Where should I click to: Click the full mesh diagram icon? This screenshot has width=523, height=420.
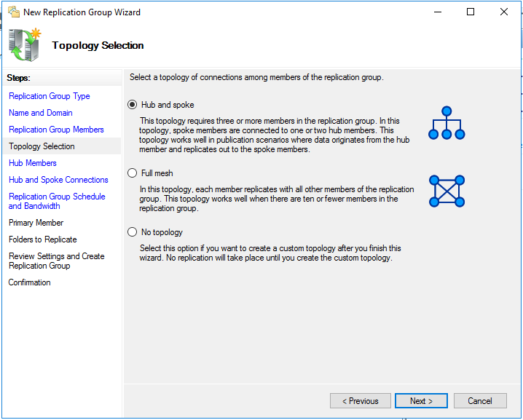(447, 191)
